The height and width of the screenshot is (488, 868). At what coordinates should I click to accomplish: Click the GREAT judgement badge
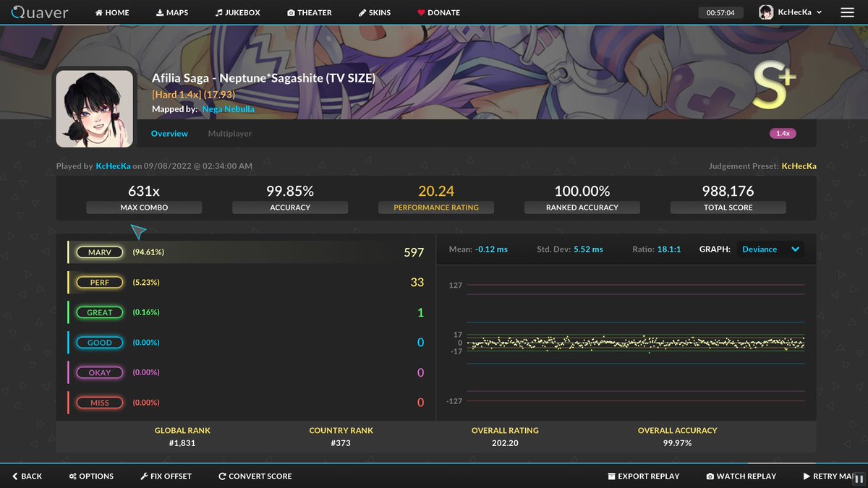tap(100, 312)
